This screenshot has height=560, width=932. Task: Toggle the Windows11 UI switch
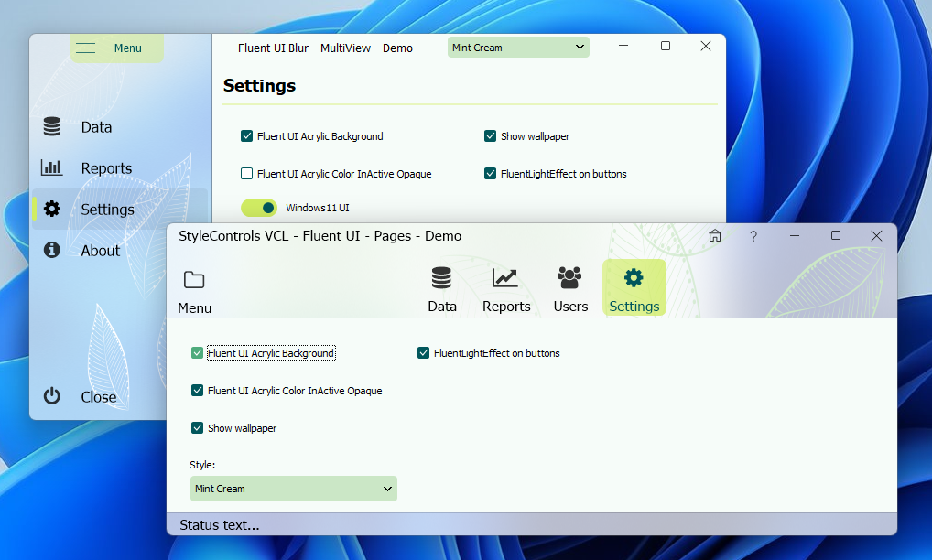pyautogui.click(x=259, y=208)
